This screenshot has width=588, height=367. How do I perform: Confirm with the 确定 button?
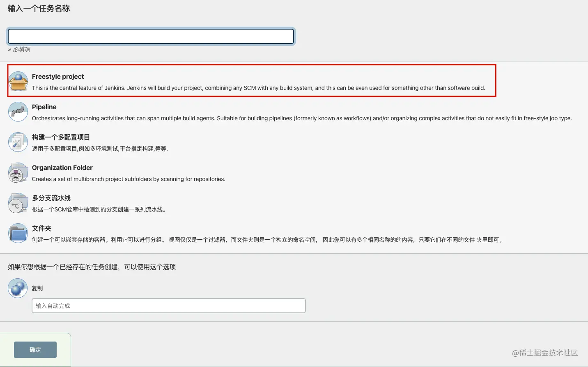click(x=35, y=350)
